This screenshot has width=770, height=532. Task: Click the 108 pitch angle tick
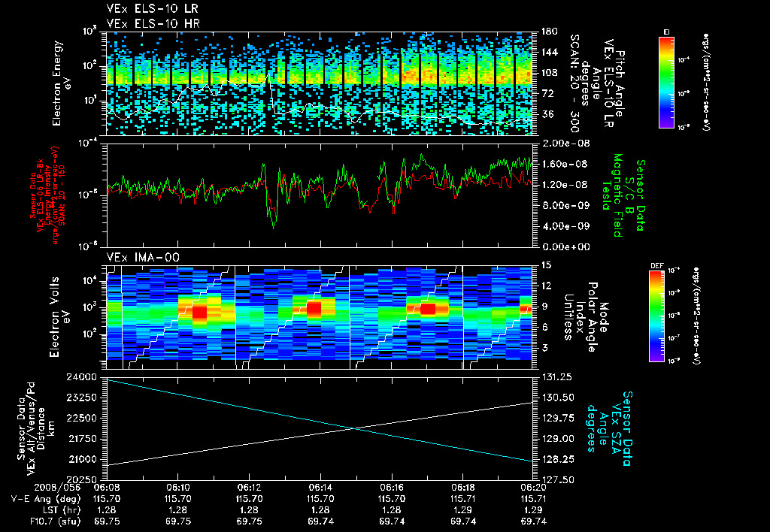pyautogui.click(x=550, y=73)
